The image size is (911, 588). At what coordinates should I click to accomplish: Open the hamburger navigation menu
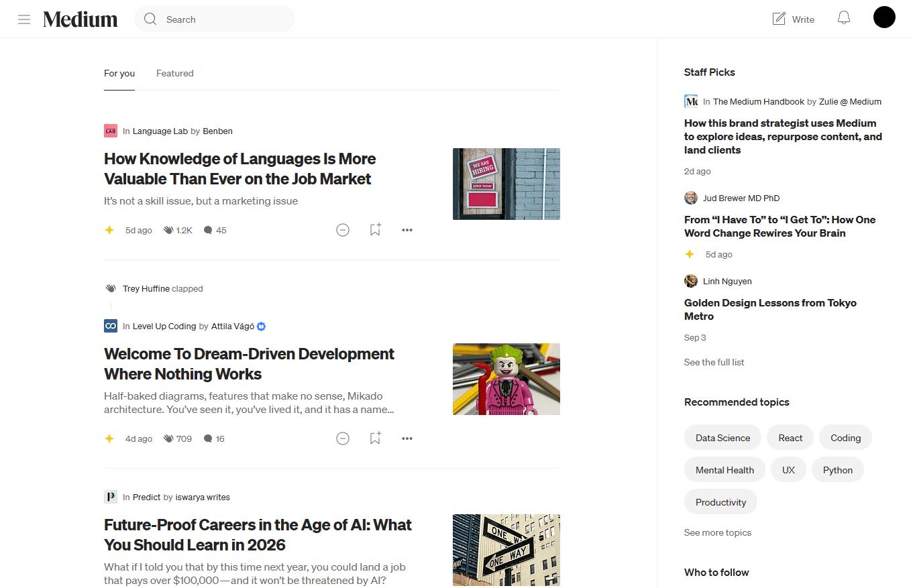24,19
